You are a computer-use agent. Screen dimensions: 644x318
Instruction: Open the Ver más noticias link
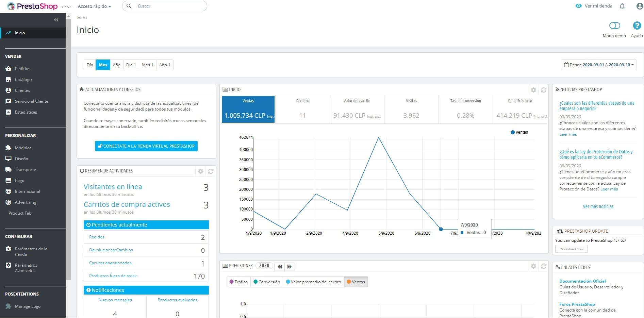[598, 206]
